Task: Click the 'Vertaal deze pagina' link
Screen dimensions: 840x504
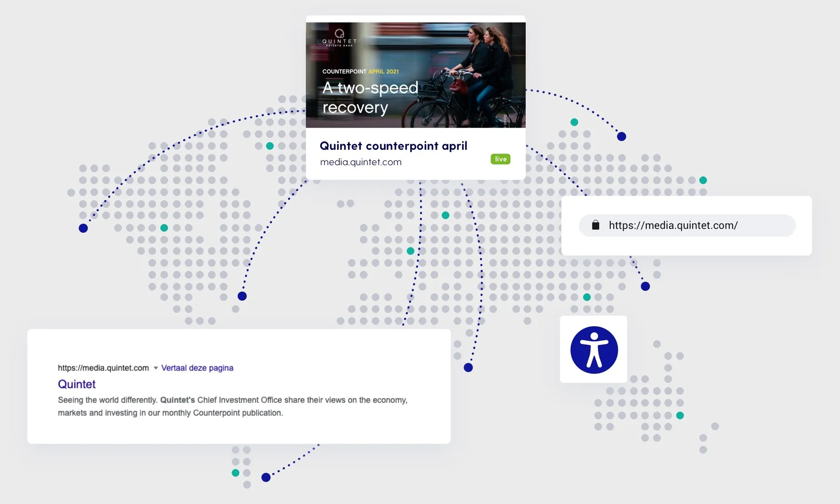Action: pos(197,368)
